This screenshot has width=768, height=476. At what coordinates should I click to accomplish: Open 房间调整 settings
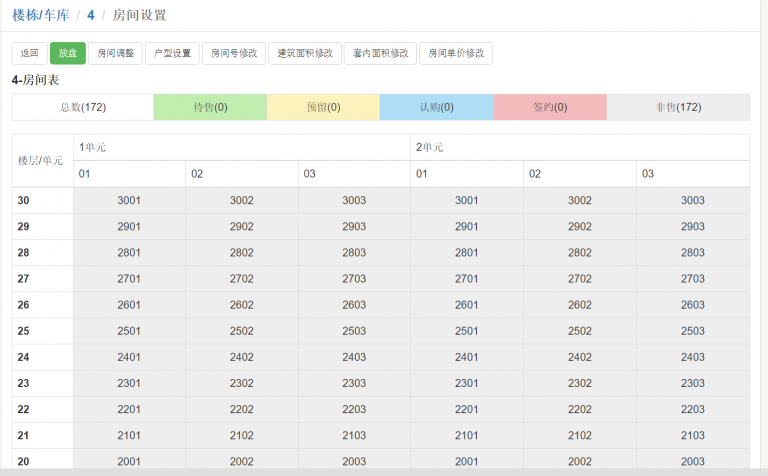[115, 54]
